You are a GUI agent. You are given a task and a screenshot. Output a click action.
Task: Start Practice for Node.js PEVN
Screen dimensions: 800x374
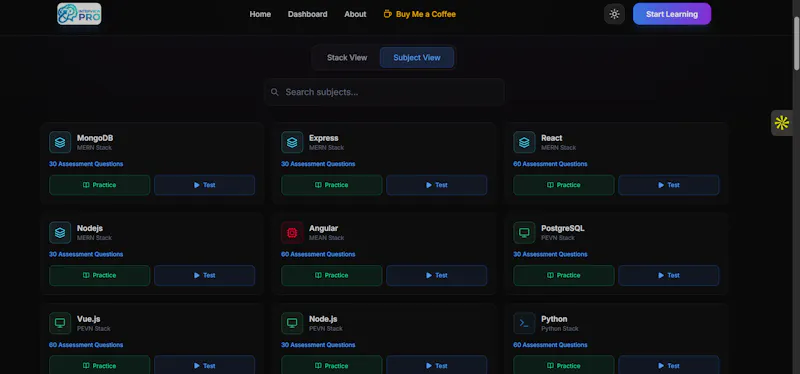(332, 365)
